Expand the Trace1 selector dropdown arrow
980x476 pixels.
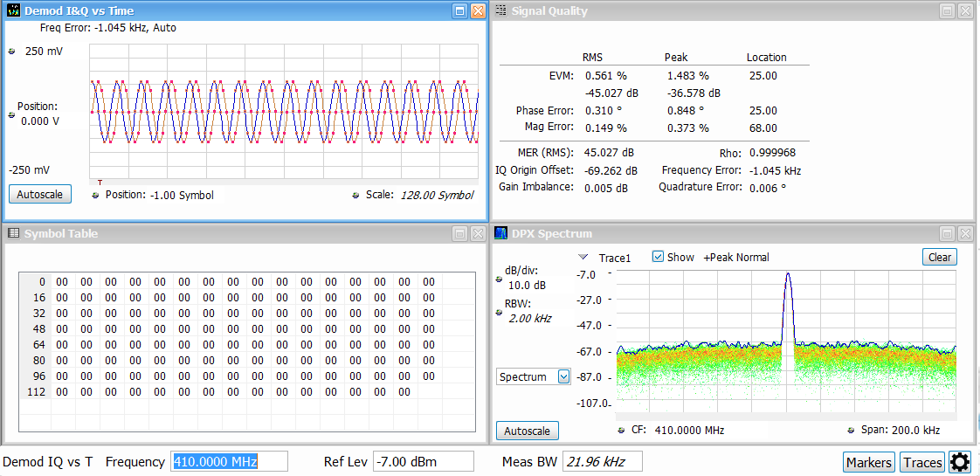[x=583, y=258]
